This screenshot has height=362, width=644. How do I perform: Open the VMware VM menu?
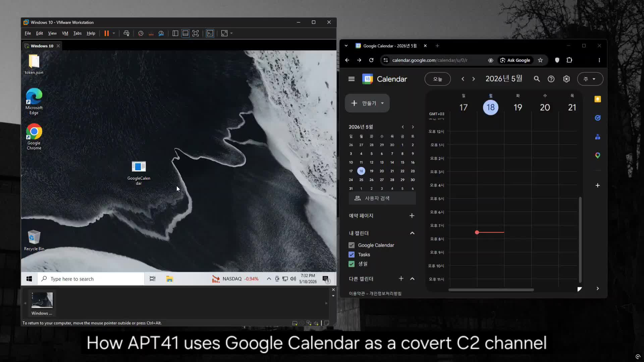click(x=65, y=33)
